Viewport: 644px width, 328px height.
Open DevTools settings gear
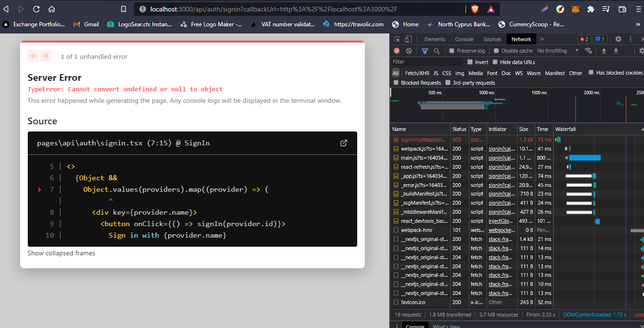619,39
